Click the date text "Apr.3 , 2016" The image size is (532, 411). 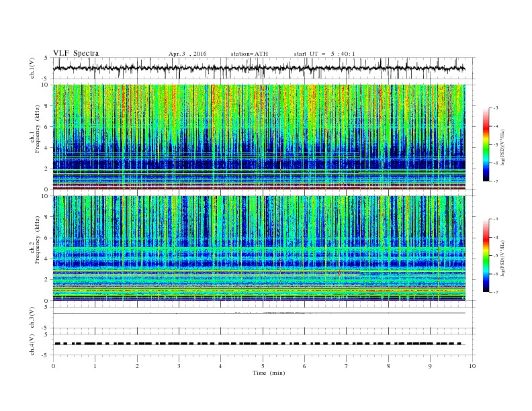pos(187,54)
